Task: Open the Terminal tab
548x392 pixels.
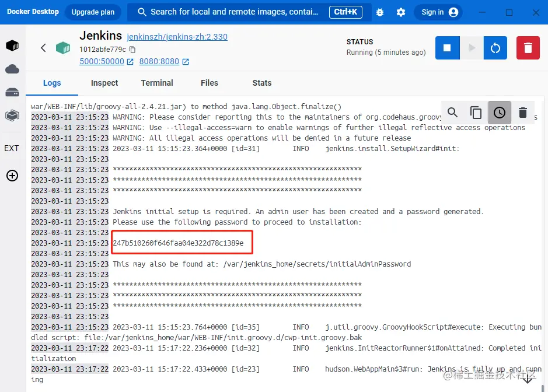Action: click(x=157, y=83)
